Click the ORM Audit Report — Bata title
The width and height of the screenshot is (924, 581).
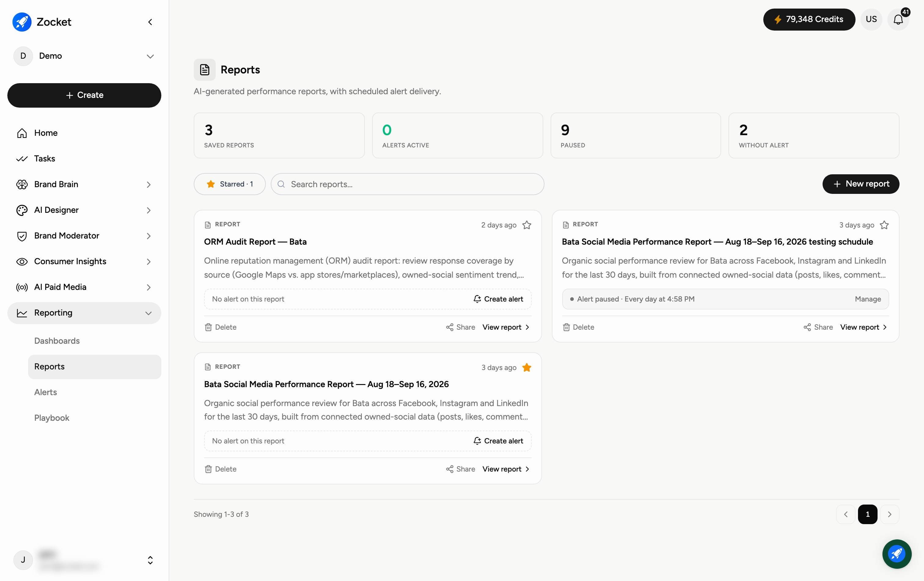pyautogui.click(x=255, y=242)
